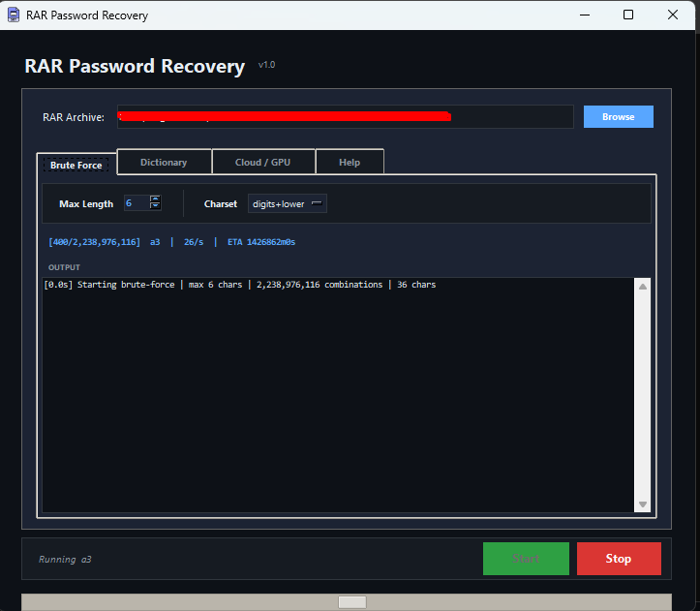The height and width of the screenshot is (611, 700).
Task: Close the RAR Password Recovery window
Action: coord(673,15)
